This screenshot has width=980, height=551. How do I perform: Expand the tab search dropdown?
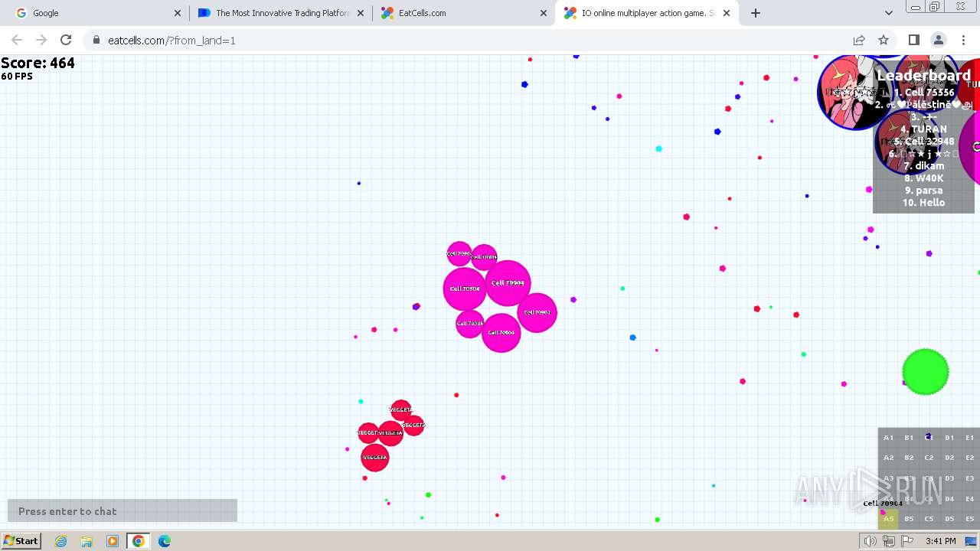pyautogui.click(x=888, y=13)
